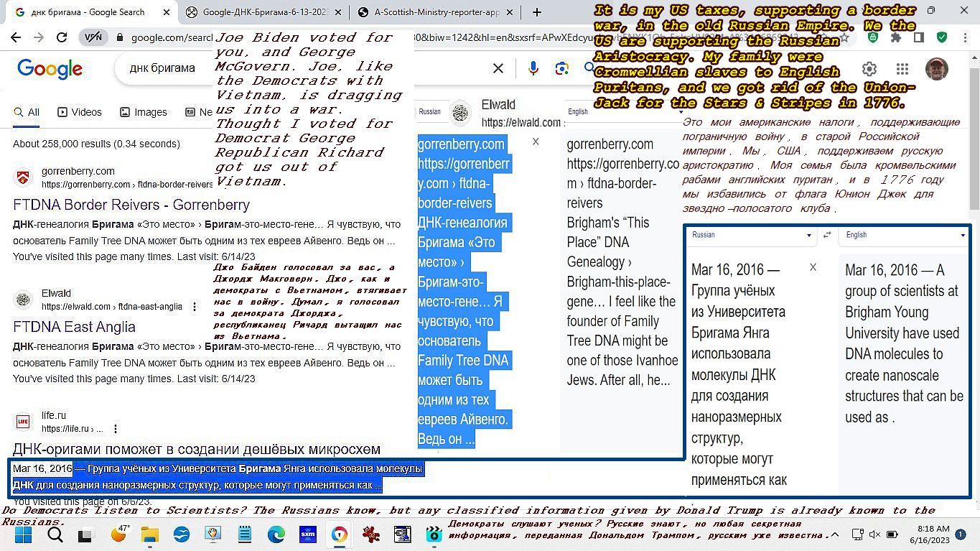The image size is (980, 551).
Task: Open the Google apps grid
Action: click(x=902, y=69)
